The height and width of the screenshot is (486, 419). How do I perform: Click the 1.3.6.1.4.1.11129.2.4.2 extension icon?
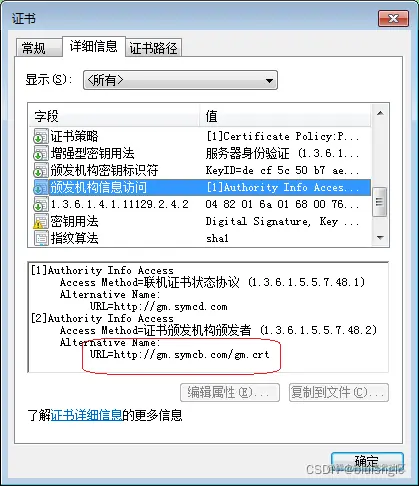(x=41, y=204)
